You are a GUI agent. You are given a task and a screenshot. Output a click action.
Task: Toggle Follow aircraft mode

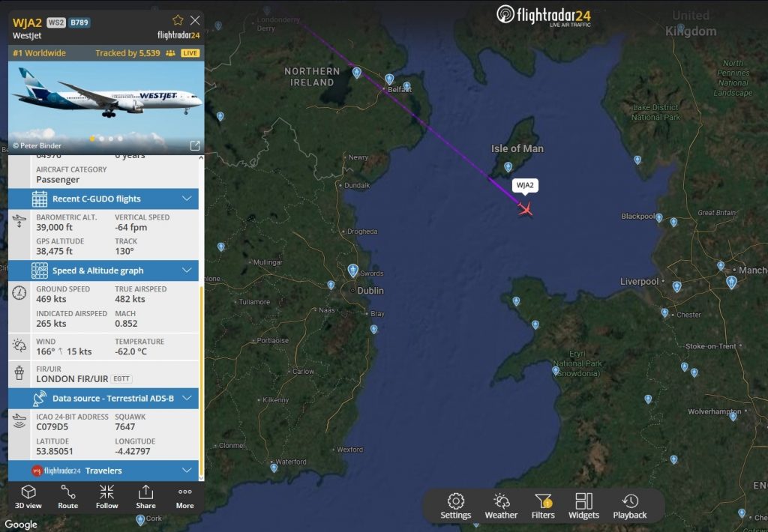click(x=106, y=497)
